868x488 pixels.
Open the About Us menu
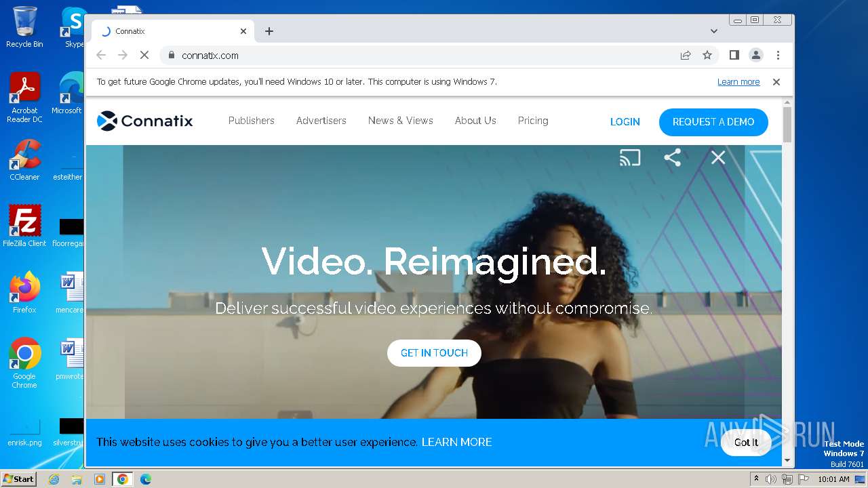[x=475, y=121]
